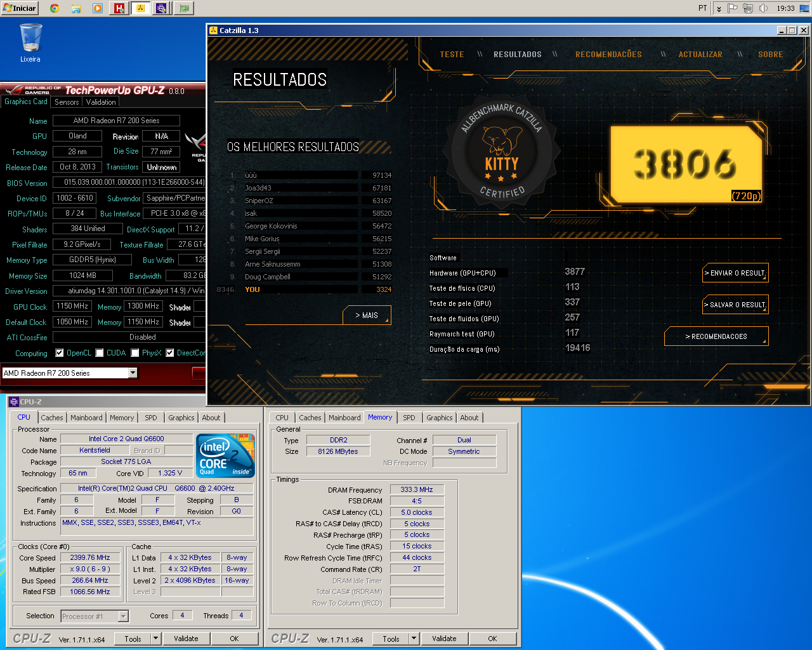
Task: Click Validate in left CPU-Z window
Action: (x=187, y=639)
